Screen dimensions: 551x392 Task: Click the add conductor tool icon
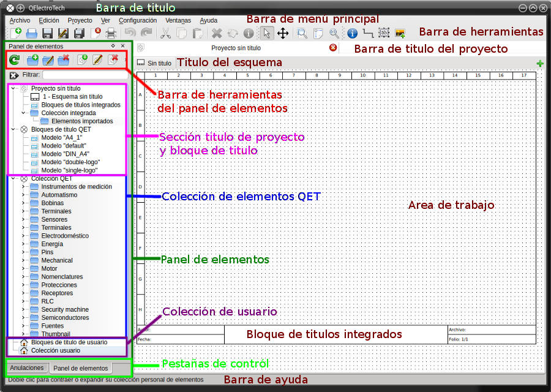pos(368,34)
